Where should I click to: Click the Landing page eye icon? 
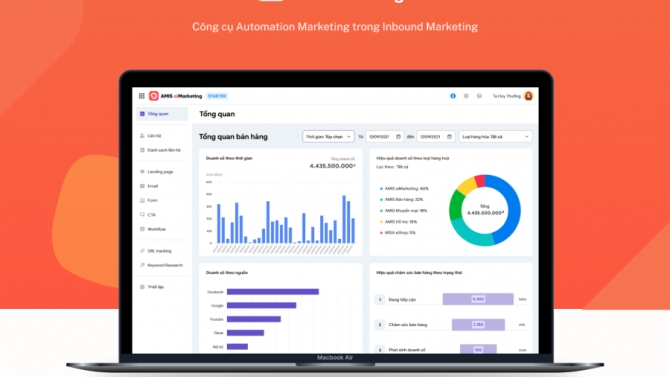click(x=142, y=171)
